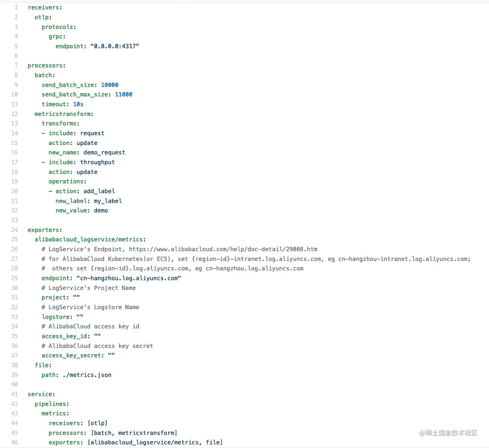Click 'protocols:' on line 3

(x=59, y=27)
